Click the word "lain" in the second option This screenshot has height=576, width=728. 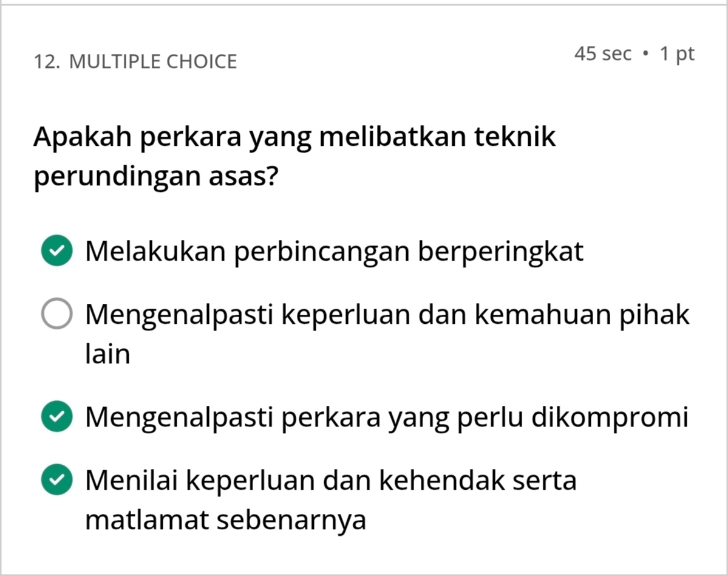click(x=107, y=354)
